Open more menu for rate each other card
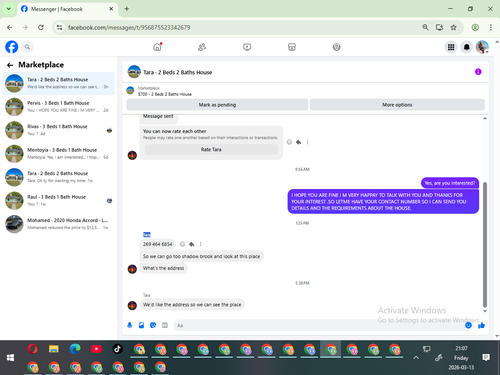This screenshot has height=375, width=500. pos(307,142)
